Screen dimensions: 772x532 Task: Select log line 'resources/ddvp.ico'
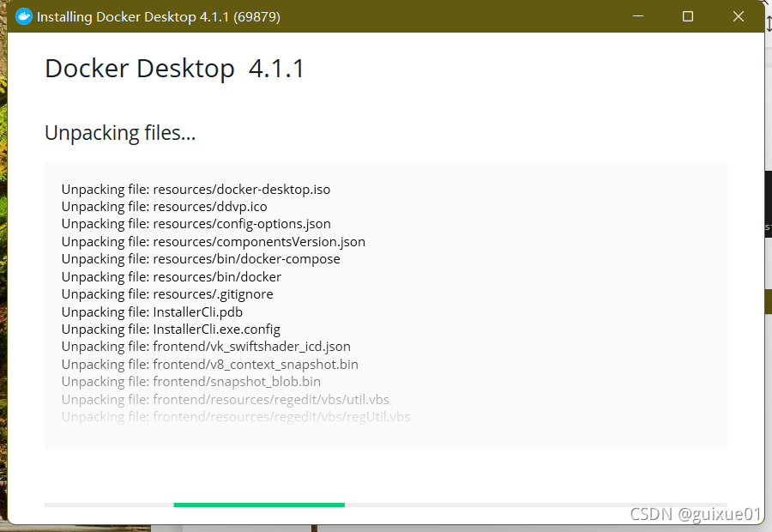click(165, 207)
